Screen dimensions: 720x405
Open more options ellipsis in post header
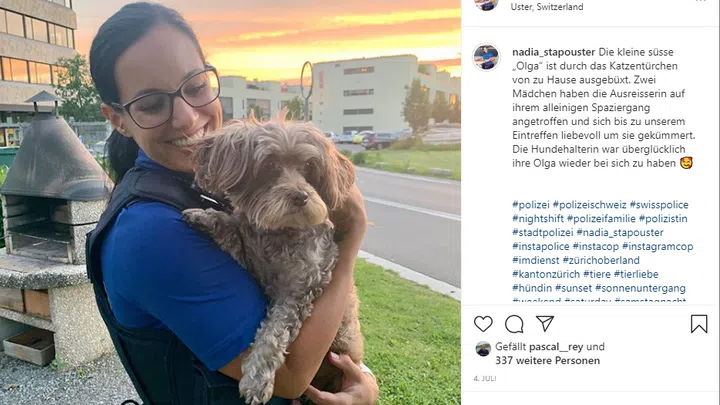701,1
